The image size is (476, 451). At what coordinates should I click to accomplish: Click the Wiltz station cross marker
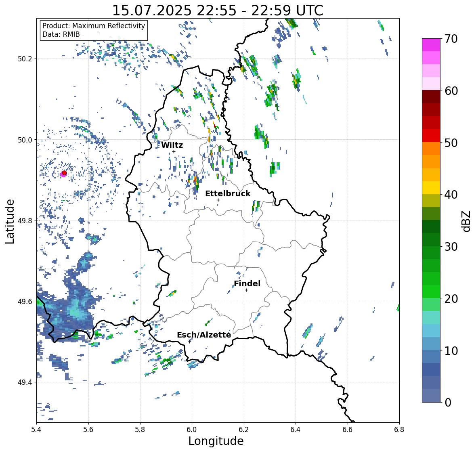pyautogui.click(x=174, y=151)
